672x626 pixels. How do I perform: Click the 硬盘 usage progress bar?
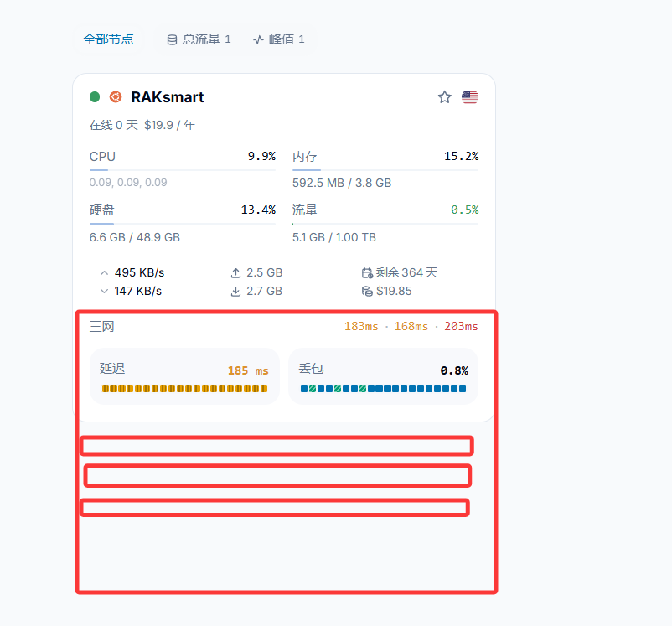(x=183, y=224)
